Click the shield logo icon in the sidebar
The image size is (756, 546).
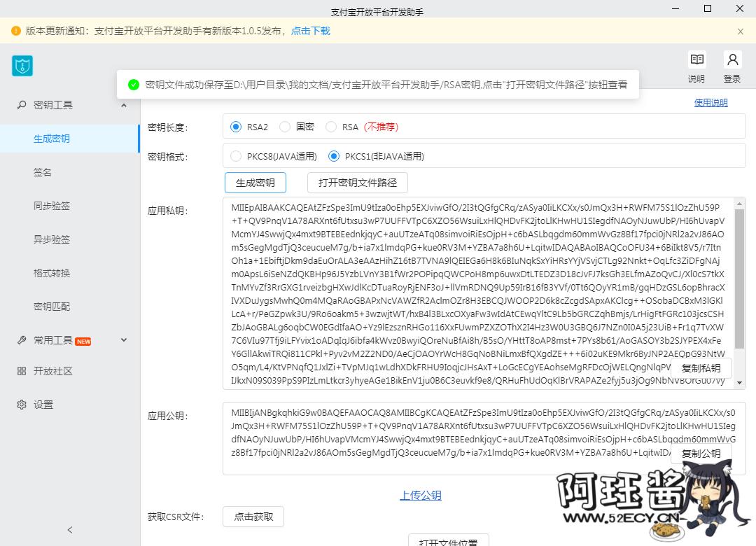point(22,66)
